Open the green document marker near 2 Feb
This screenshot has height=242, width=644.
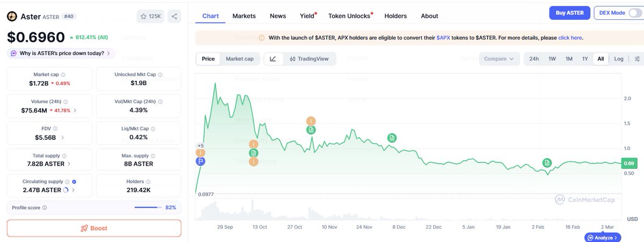(x=547, y=162)
